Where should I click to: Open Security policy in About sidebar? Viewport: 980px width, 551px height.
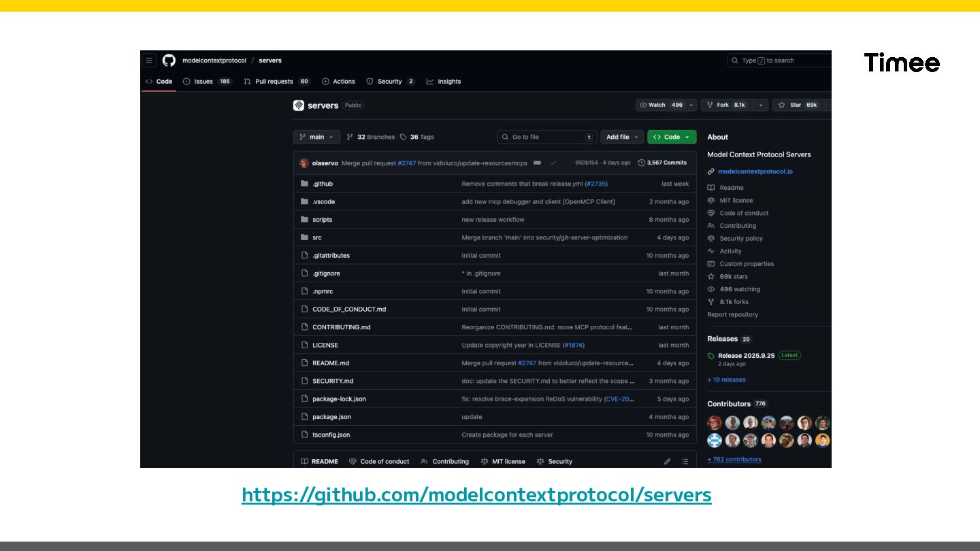(x=741, y=239)
